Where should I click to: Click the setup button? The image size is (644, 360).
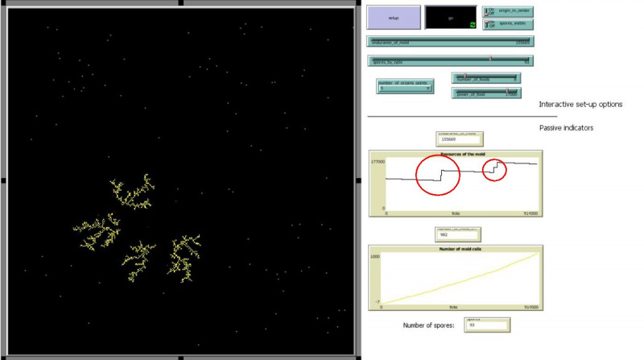[x=393, y=18]
